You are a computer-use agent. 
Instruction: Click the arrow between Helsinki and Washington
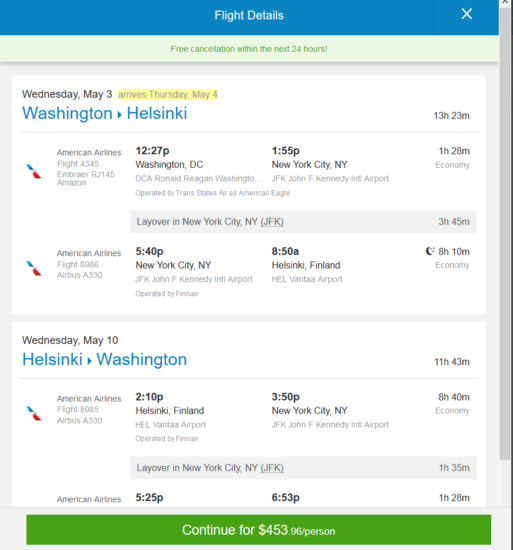point(89,361)
